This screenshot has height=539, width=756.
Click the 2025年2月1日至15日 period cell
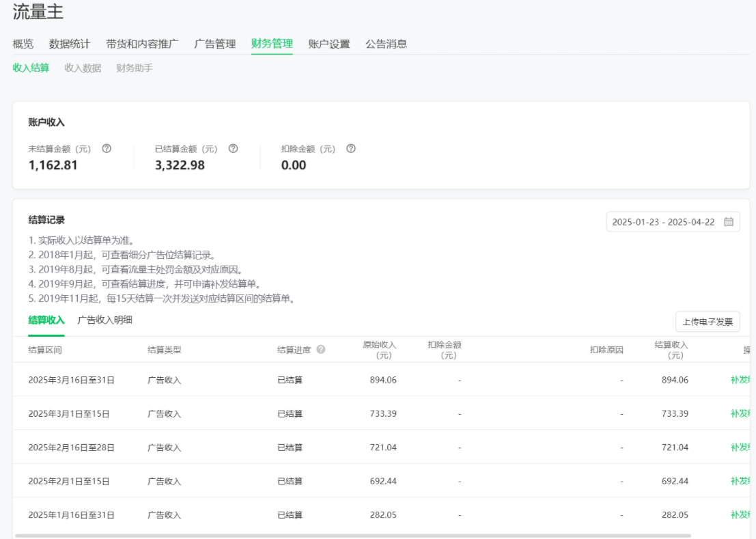69,481
